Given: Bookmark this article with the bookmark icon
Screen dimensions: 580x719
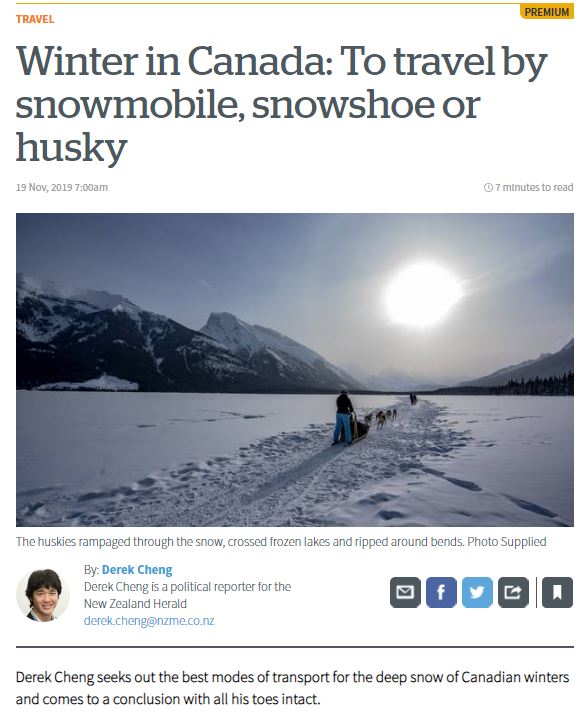Looking at the screenshot, I should click(x=557, y=592).
